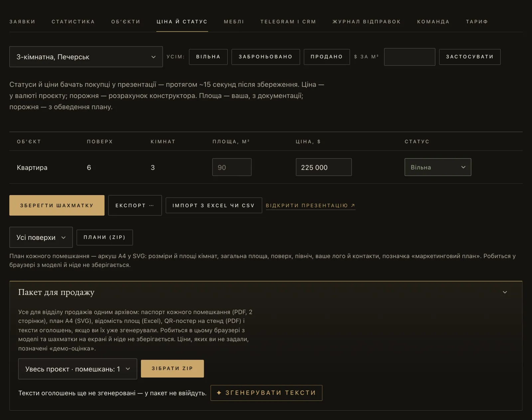Viewport: 532px width, 420px height.
Task: Open the МЕБЛІ tab
Action: click(234, 22)
